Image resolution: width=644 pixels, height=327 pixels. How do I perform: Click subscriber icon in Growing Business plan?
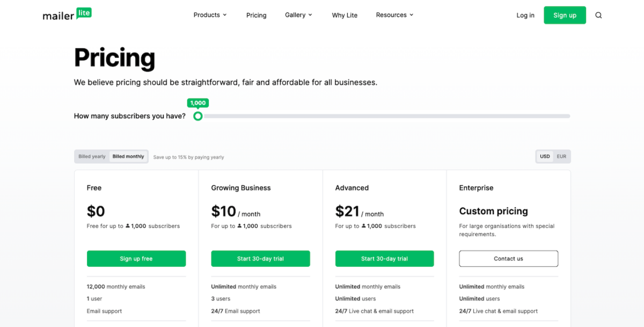pos(240,226)
